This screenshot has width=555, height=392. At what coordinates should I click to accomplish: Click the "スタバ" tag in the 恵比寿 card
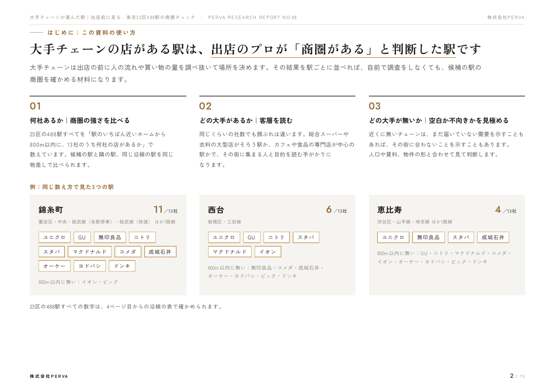461,237
